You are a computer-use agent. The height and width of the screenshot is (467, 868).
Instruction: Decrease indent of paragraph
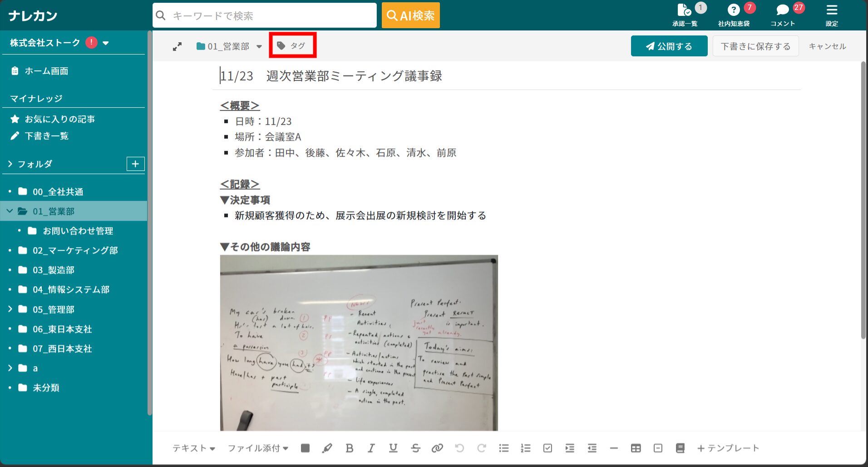tap(592, 448)
